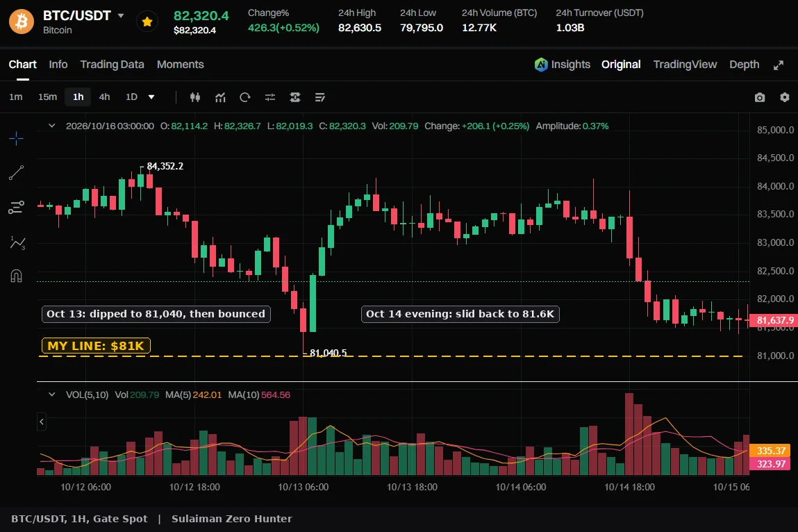
Task: Open the Trading Data tab
Action: pyautogui.click(x=112, y=65)
